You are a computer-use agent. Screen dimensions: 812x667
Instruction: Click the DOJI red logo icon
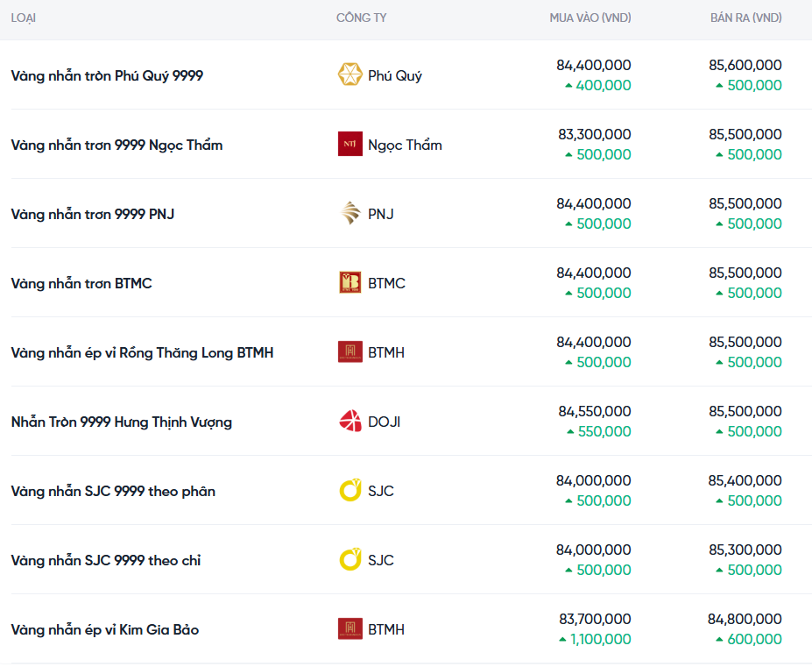coord(350,422)
